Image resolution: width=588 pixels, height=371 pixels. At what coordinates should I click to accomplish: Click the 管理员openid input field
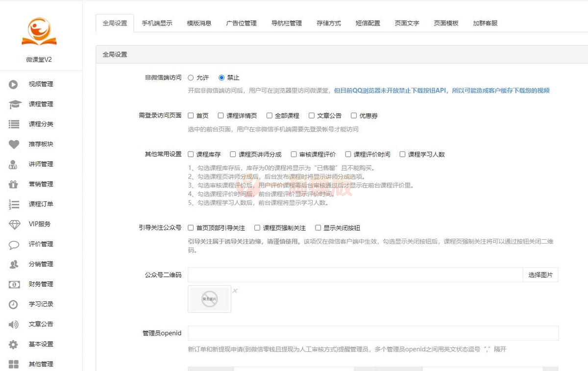[x=372, y=333]
